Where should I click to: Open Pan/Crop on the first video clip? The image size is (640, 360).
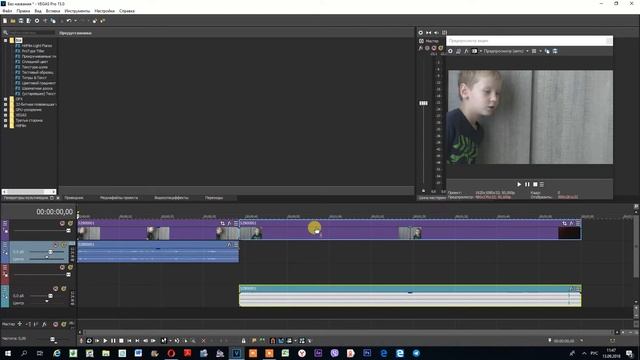click(222, 223)
